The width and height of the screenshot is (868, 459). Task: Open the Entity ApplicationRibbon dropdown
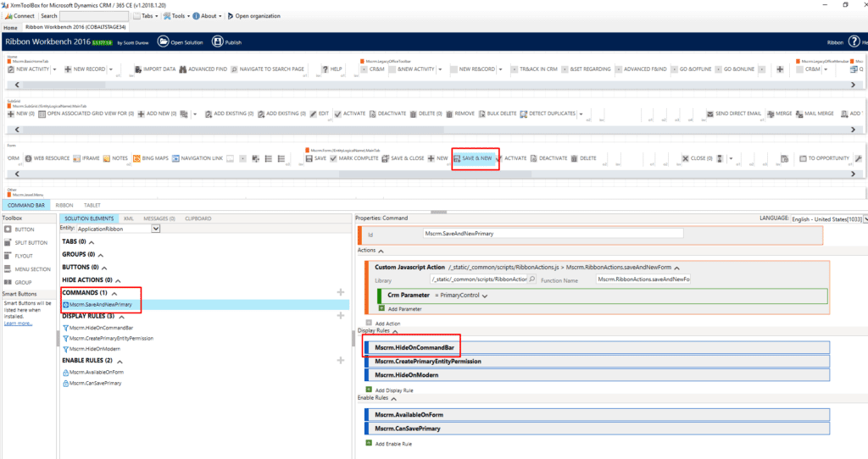pyautogui.click(x=155, y=229)
